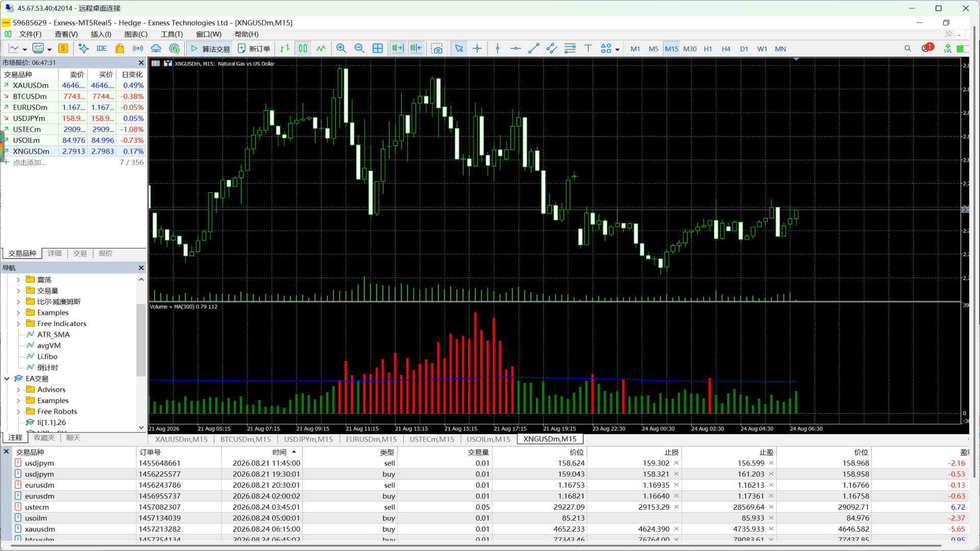The height and width of the screenshot is (551, 980).
Task: Toggle Algo Trading (算法交易) button
Action: [x=210, y=49]
